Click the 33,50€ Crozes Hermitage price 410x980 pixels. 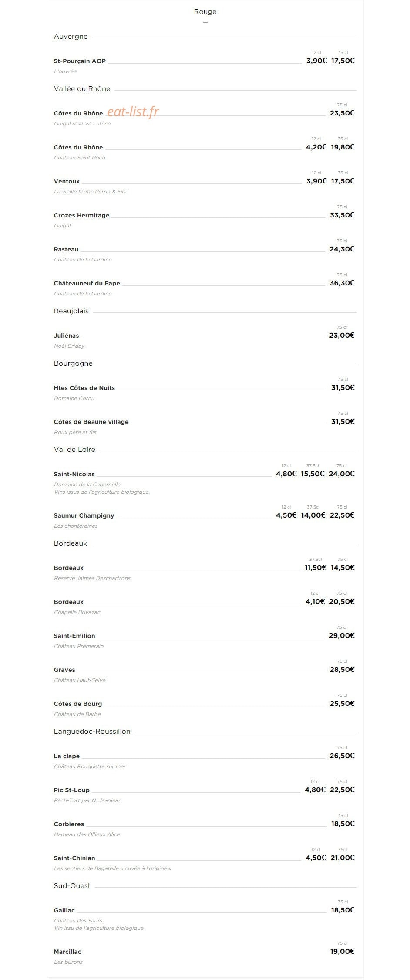(x=342, y=215)
